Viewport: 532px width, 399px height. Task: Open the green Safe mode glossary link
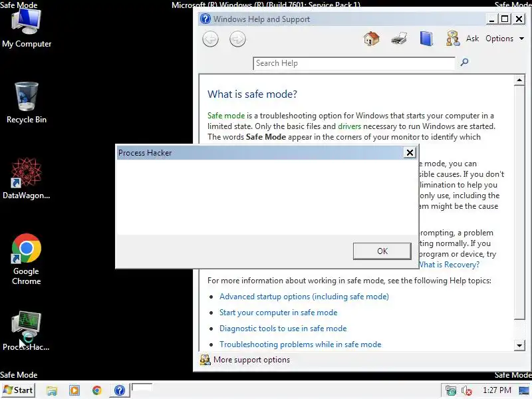226,116
